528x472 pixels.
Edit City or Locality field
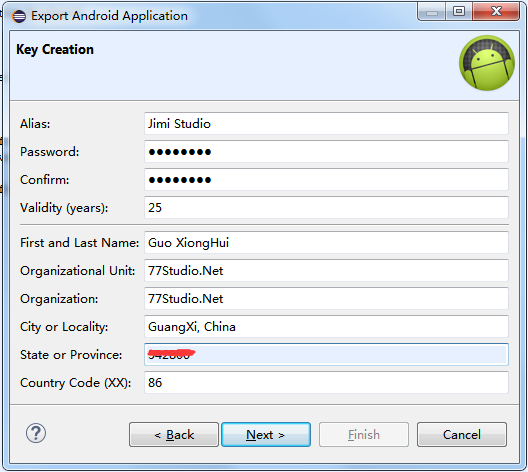(x=326, y=327)
